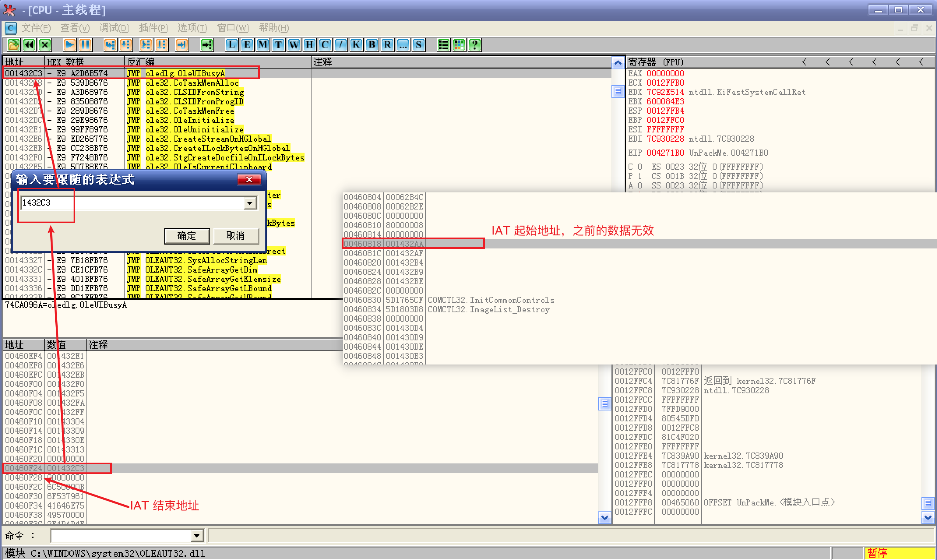937x560 pixels.
Task: Open the Appearance colors grid icon
Action: [459, 45]
